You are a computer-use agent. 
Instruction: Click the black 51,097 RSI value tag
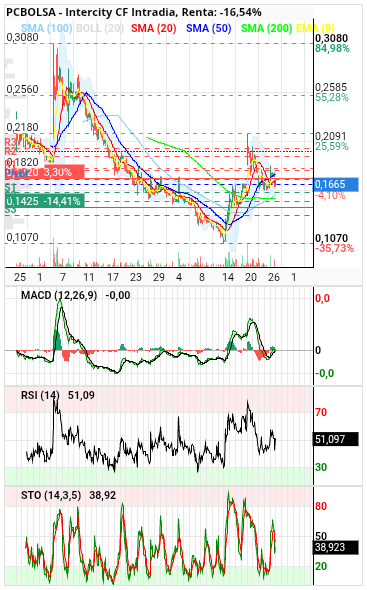point(336,439)
